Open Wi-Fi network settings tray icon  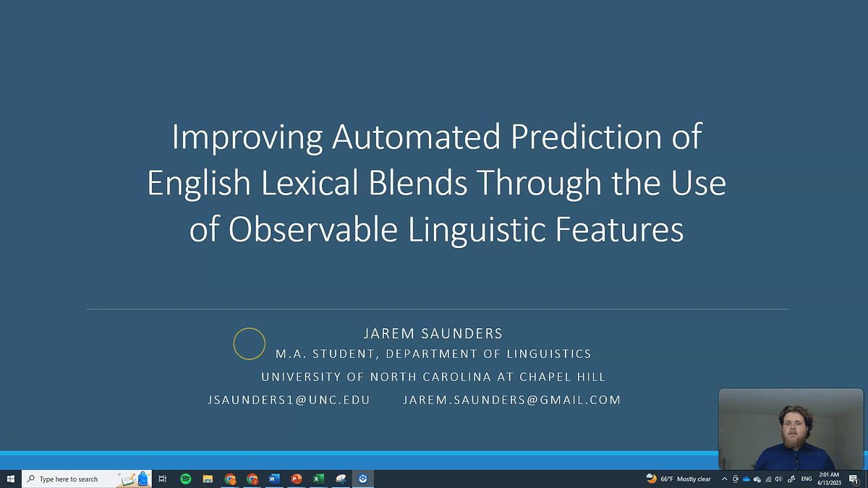click(x=768, y=479)
